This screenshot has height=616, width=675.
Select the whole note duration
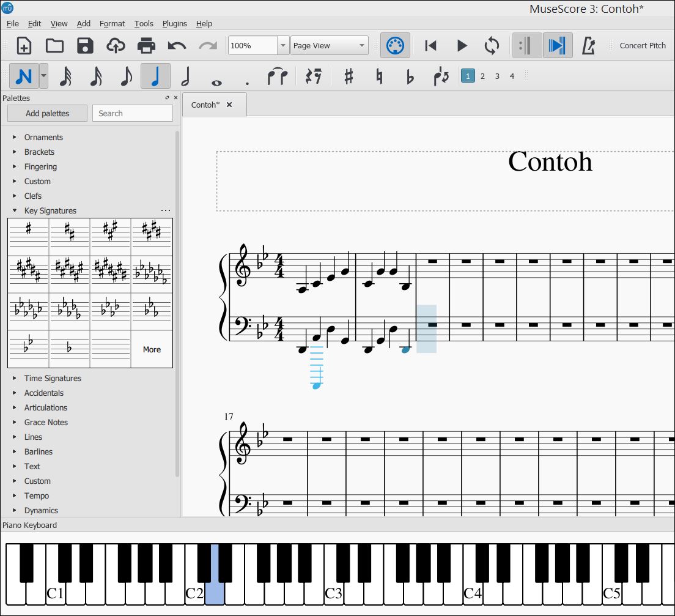(x=215, y=77)
